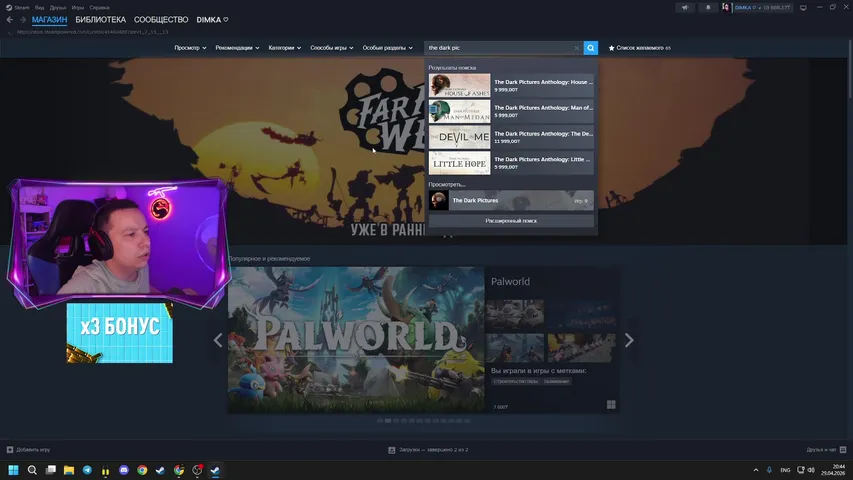Click the user avatar in the title bar
The width and height of the screenshot is (853, 480).
click(x=726, y=8)
